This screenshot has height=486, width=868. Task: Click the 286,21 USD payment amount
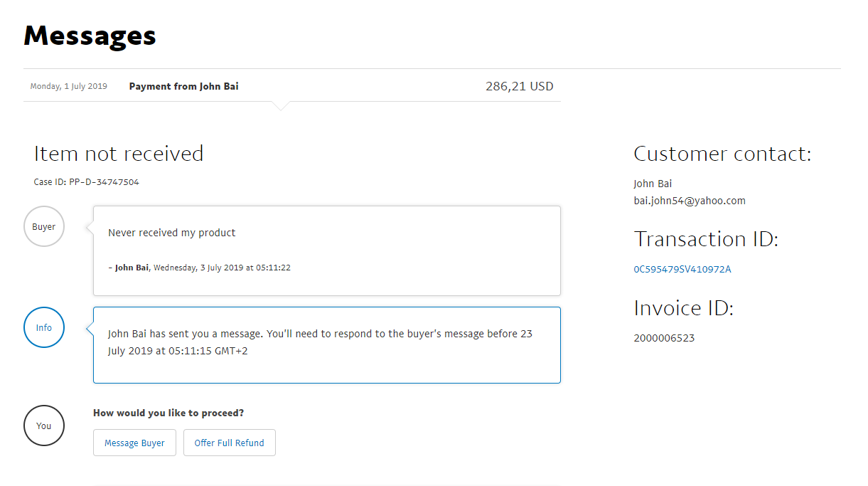coord(519,87)
